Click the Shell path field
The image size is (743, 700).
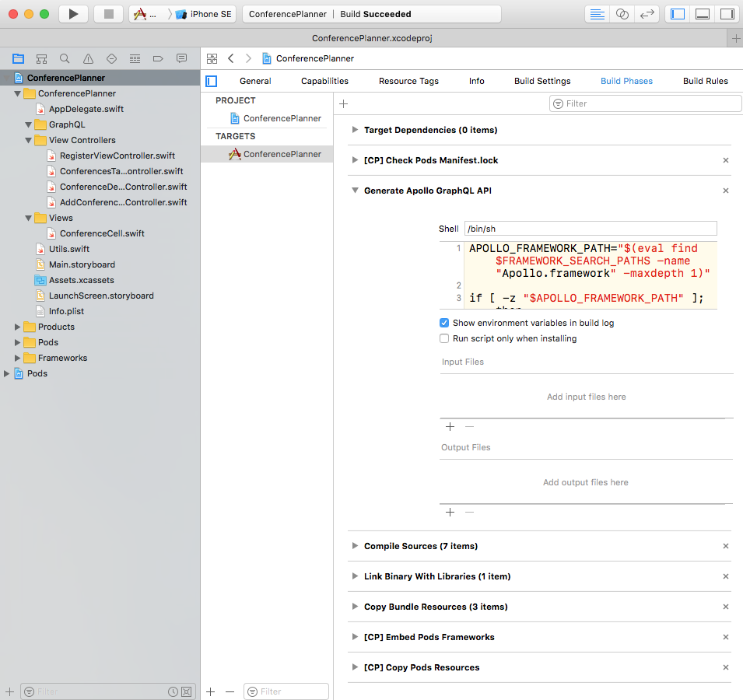coord(591,229)
